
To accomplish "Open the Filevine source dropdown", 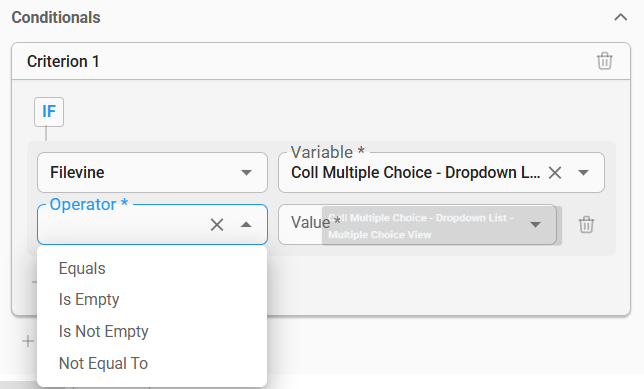I will [x=152, y=173].
